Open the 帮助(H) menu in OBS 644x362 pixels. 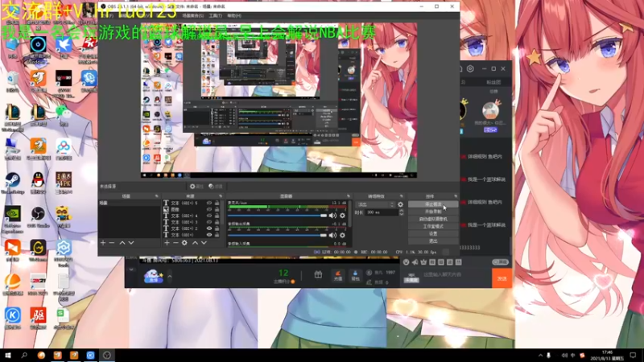pyautogui.click(x=234, y=15)
